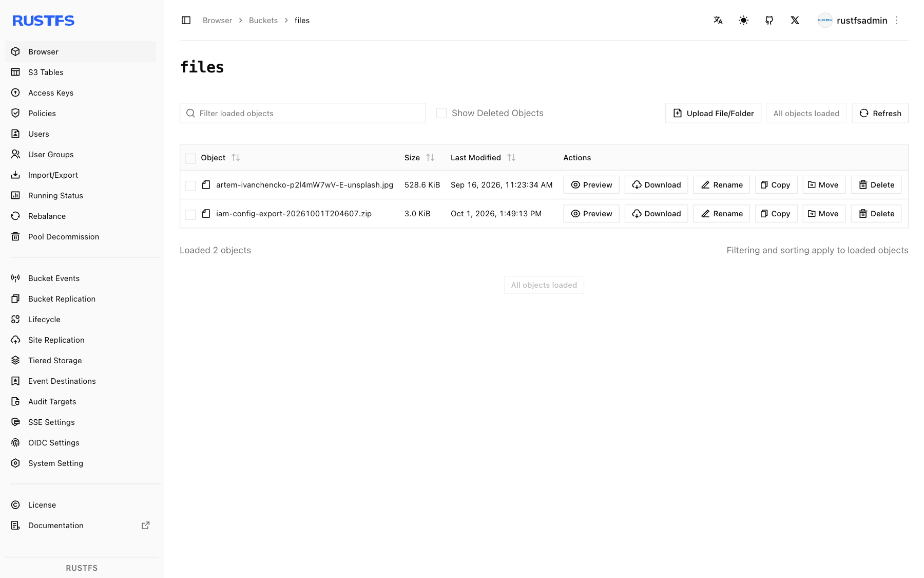Click the Import/Export sidebar icon

click(15, 175)
